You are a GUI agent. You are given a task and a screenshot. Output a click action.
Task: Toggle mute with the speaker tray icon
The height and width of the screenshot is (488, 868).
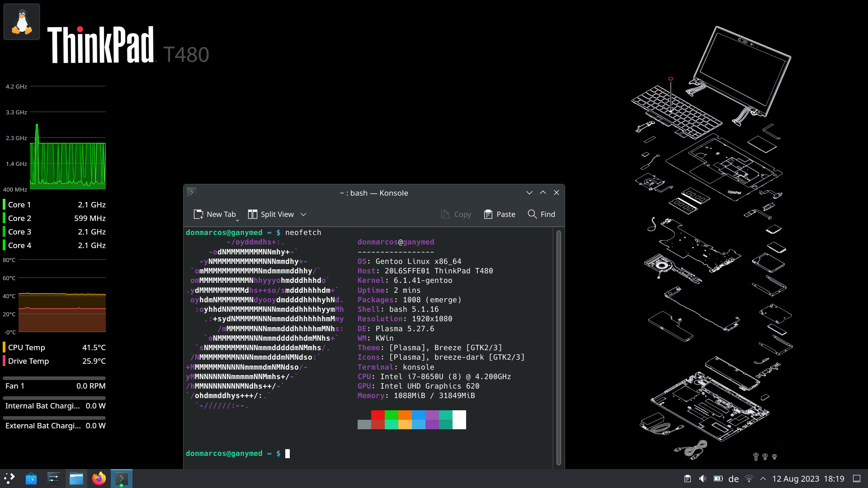click(703, 479)
